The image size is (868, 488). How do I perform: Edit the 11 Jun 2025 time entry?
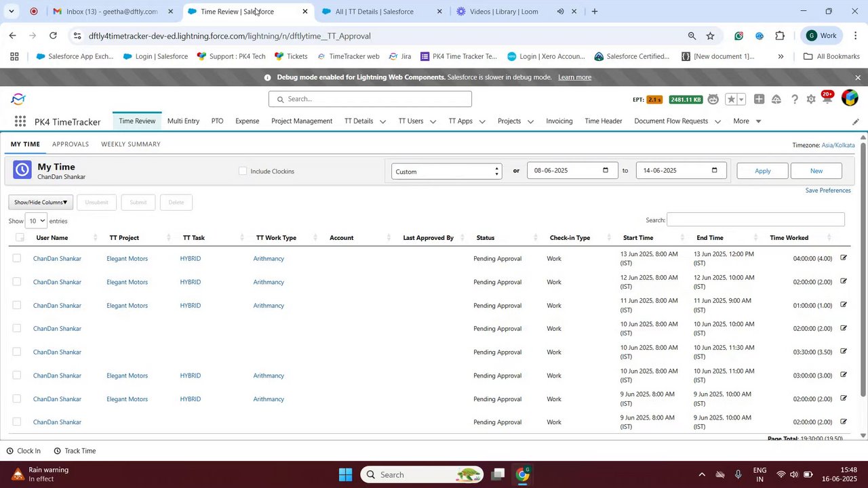pos(844,304)
